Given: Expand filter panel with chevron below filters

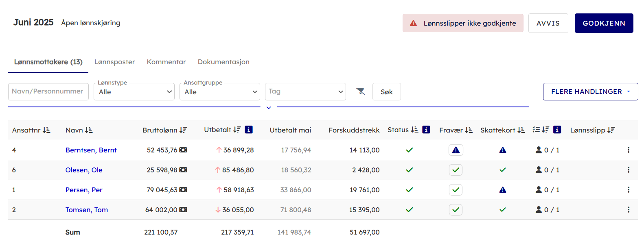Looking at the screenshot, I should click(269, 108).
